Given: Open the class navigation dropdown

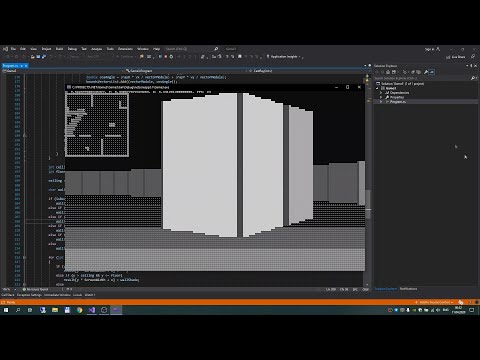Looking at the screenshot, I should tap(187, 71).
